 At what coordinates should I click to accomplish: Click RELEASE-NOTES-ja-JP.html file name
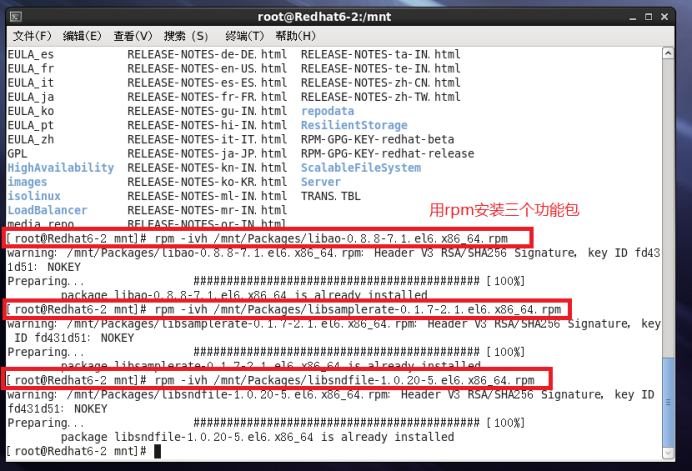coord(207,154)
